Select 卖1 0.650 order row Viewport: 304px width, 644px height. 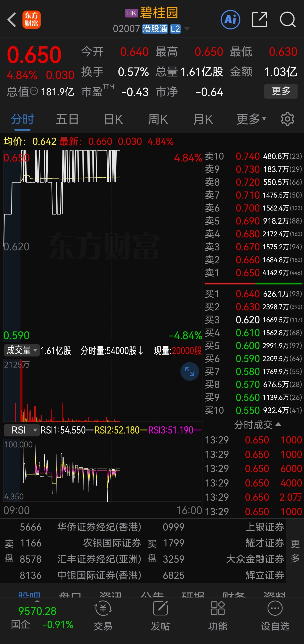click(x=253, y=272)
